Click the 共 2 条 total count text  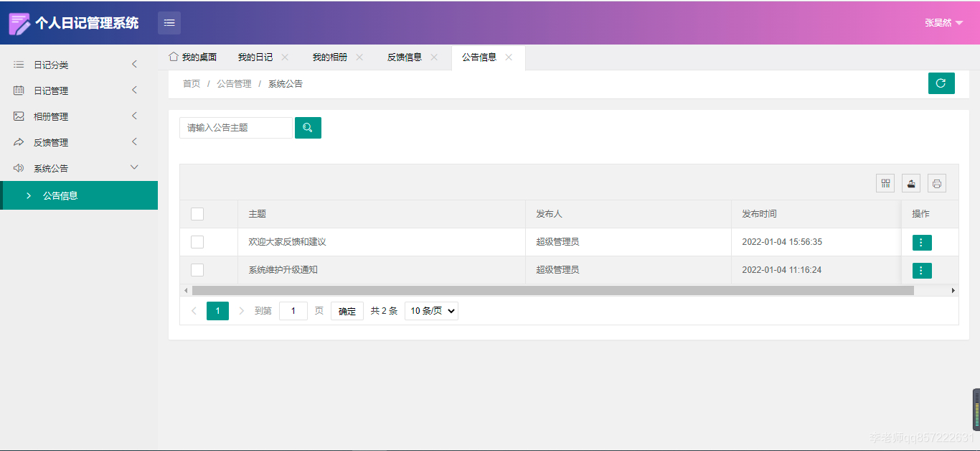coord(384,311)
